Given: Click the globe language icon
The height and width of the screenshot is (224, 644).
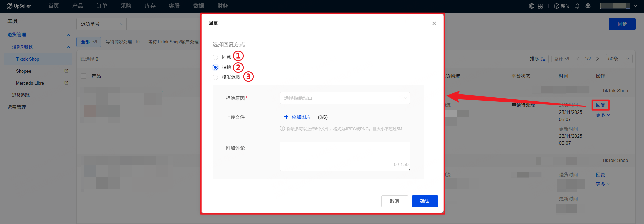Looking at the screenshot, I should [531, 6].
